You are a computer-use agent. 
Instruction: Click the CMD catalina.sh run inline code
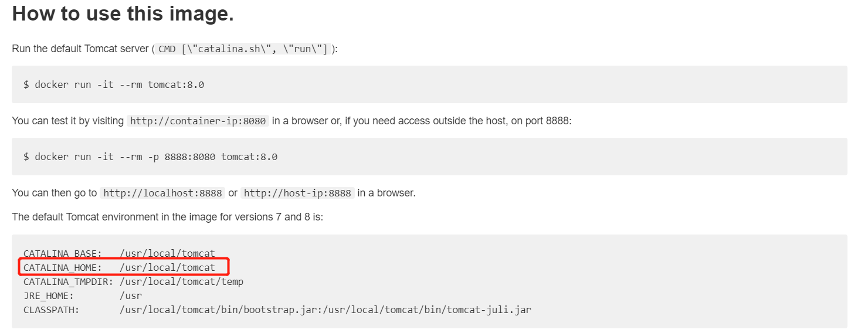pos(244,49)
